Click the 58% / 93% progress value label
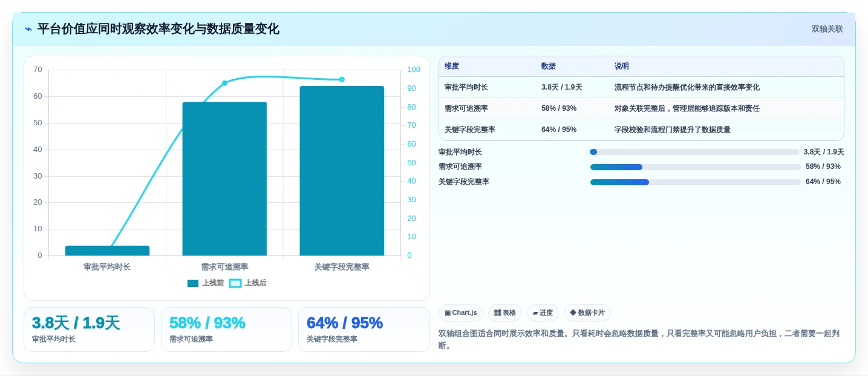 pos(823,167)
